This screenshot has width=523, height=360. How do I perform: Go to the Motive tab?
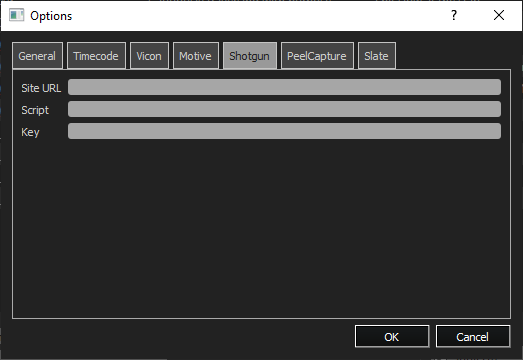196,56
